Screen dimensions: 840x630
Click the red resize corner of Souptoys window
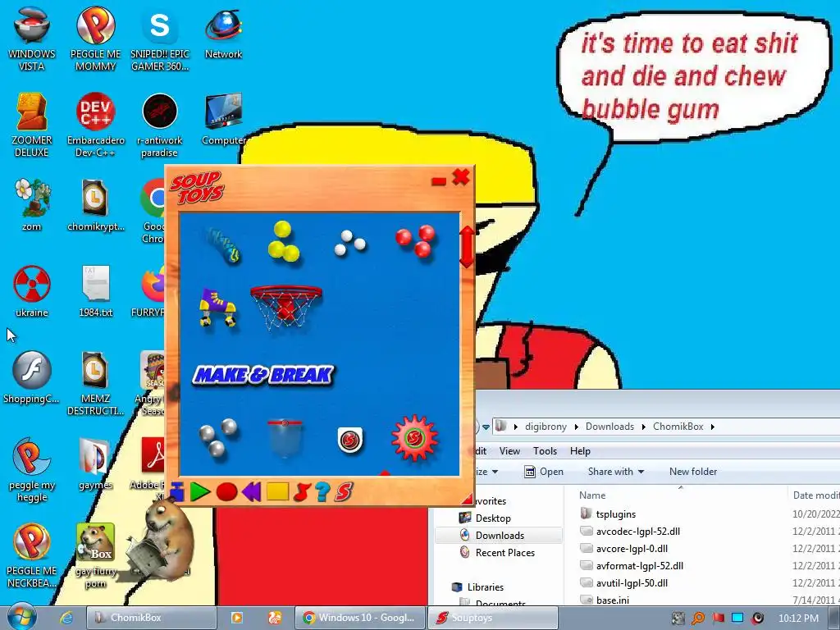click(467, 500)
